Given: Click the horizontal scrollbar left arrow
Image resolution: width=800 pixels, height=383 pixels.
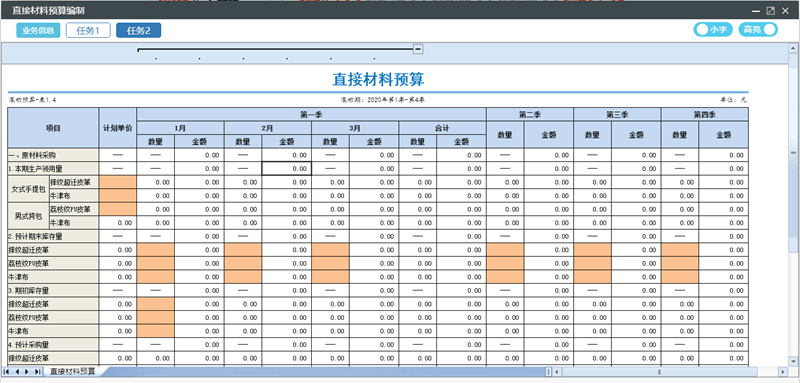Looking at the screenshot, I should (557, 372).
